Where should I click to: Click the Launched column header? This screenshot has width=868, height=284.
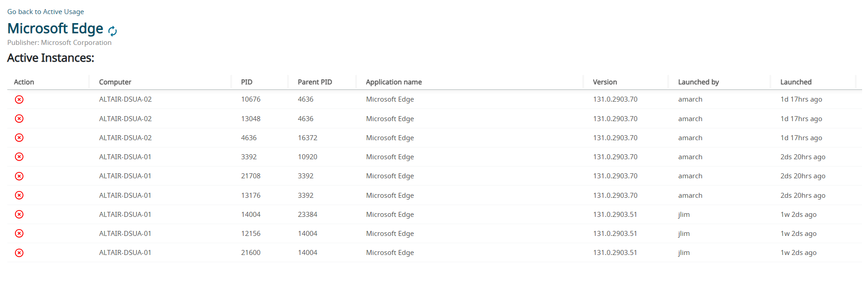(x=796, y=82)
